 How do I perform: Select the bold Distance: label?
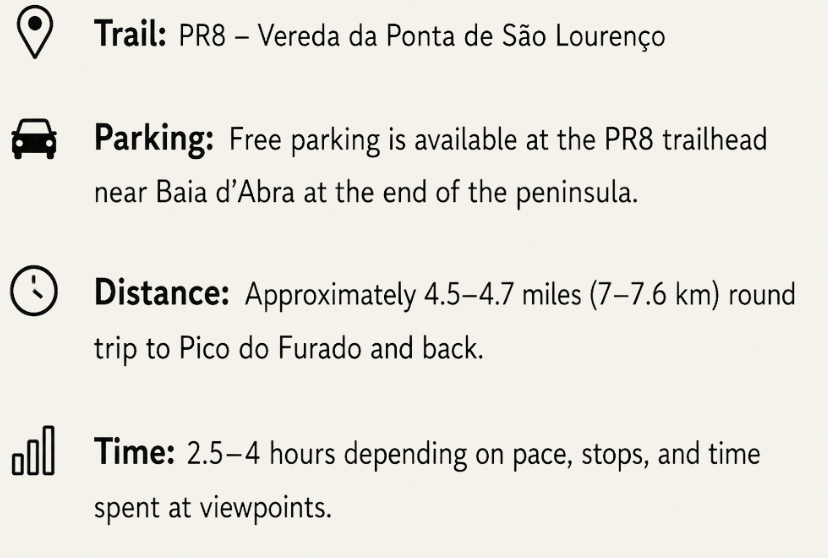162,292
